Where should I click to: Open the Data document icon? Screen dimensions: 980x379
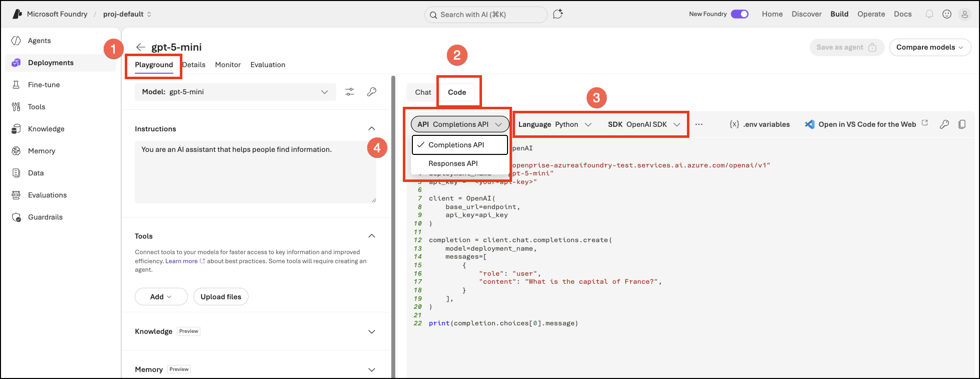tap(17, 173)
